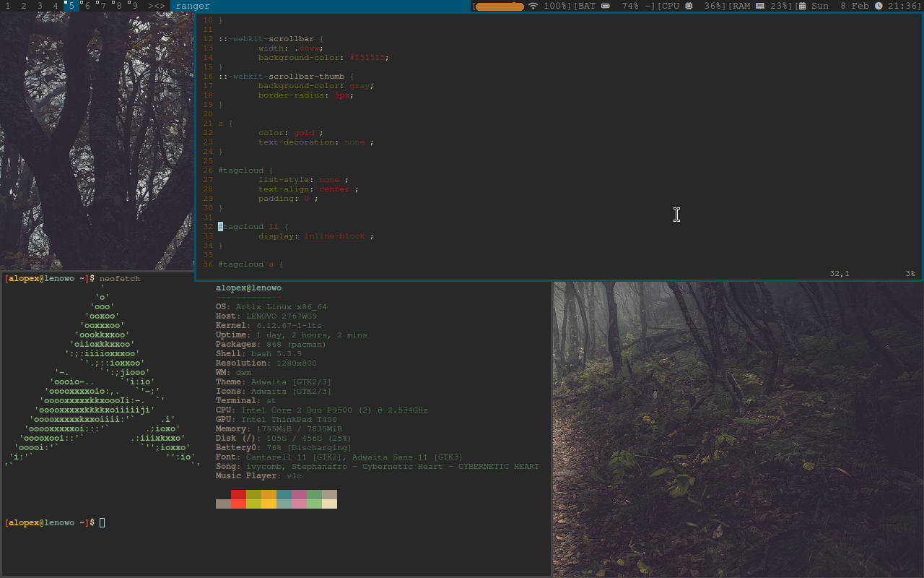Click the 'neofetch' command in the terminal

coord(120,279)
